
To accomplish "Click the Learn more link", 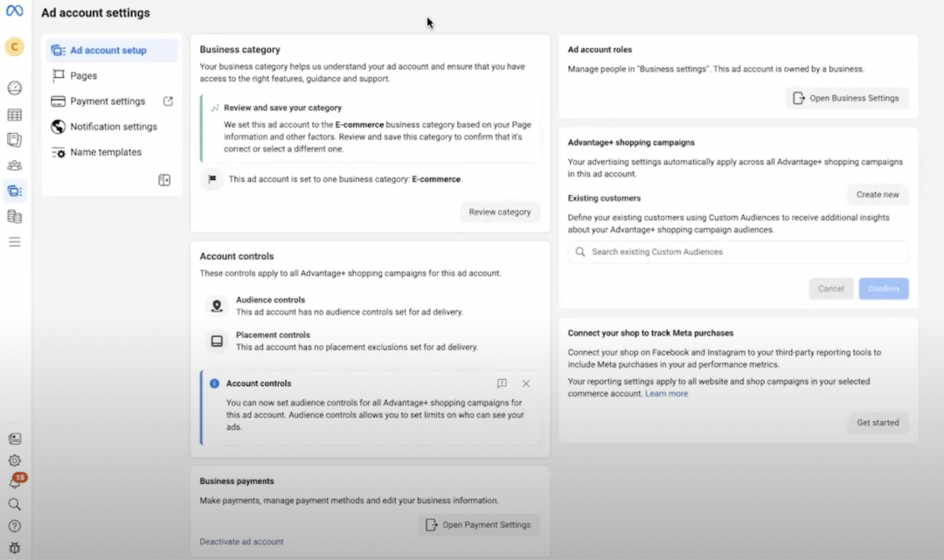I will click(666, 393).
